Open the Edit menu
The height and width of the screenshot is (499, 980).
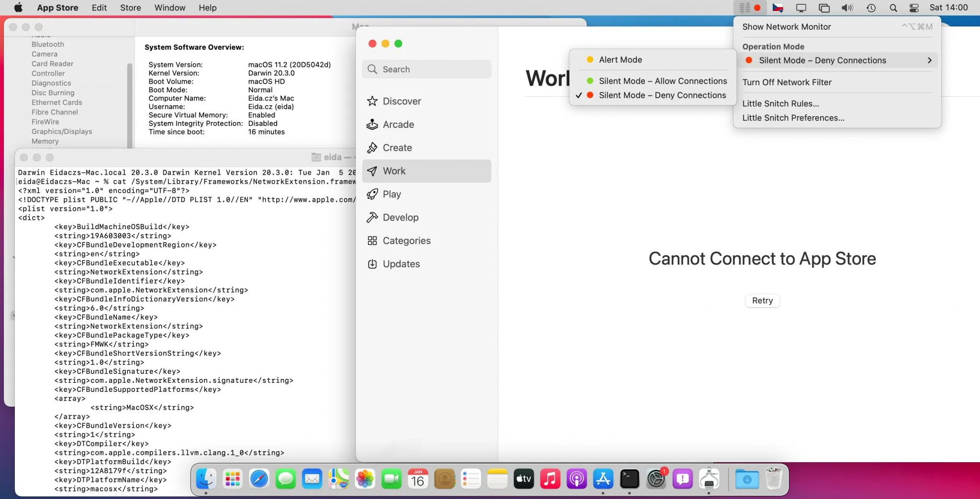point(99,8)
